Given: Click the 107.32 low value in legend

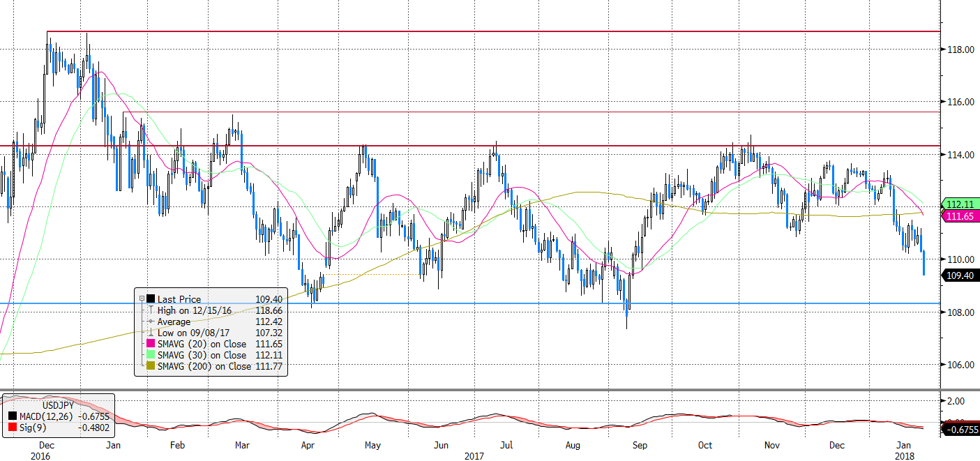Looking at the screenshot, I should pos(270,333).
